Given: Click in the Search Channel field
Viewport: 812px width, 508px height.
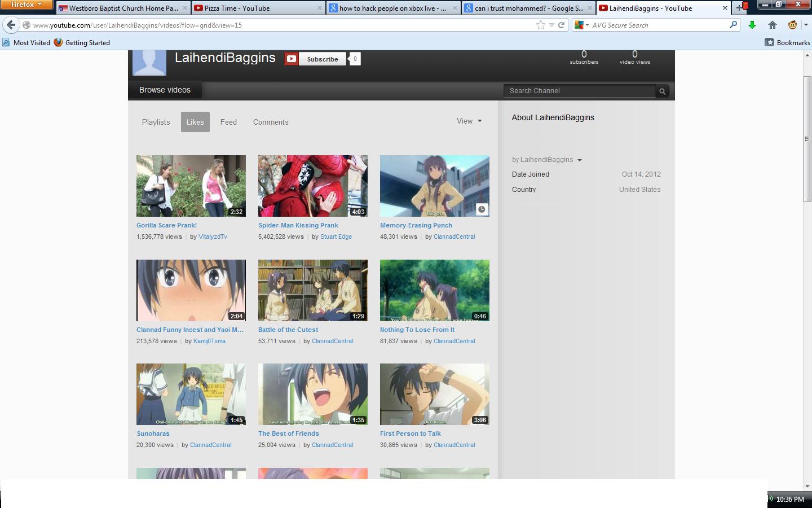Looking at the screenshot, I should pos(580,91).
